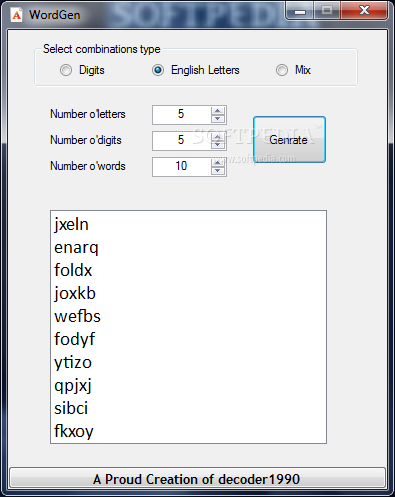395x497 pixels.
Task: Click the Genrate button
Action: 289,140
